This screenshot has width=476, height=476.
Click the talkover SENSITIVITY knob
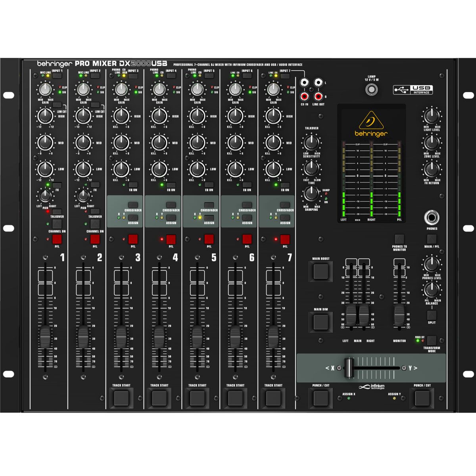coord(311,142)
